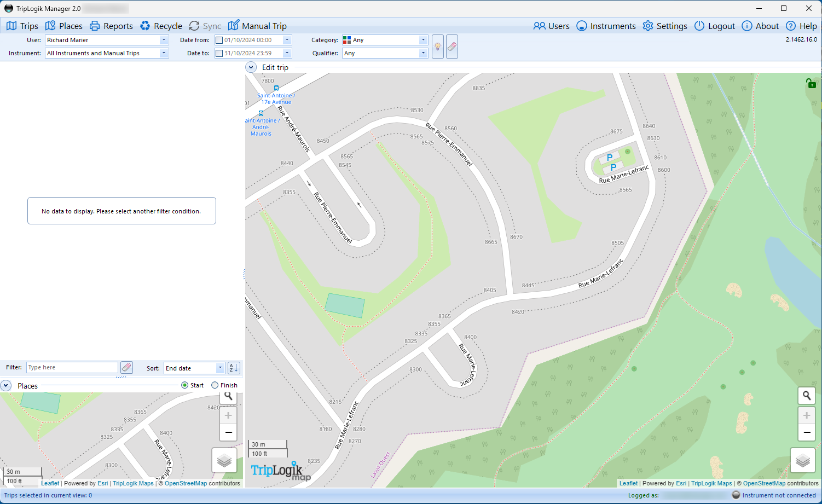Open Instruments page
This screenshot has height=504, width=822.
point(606,26)
